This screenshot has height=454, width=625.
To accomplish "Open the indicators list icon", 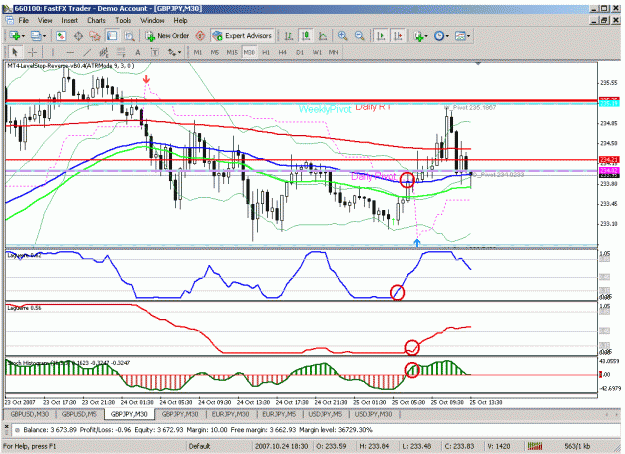I will [x=418, y=36].
